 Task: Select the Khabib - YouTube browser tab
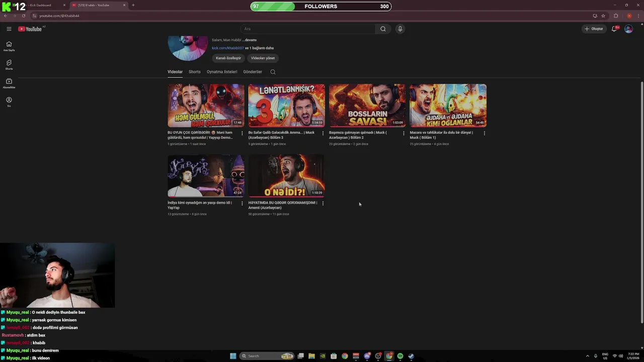pos(98,5)
